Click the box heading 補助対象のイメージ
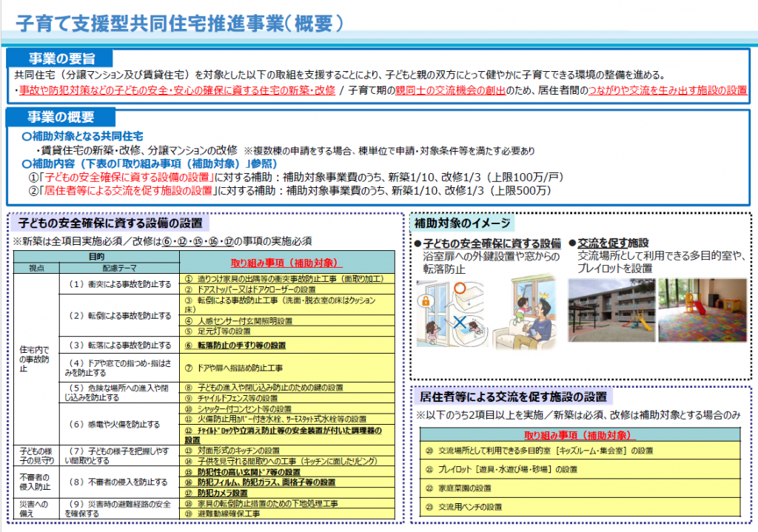The image size is (758, 532). click(x=463, y=223)
